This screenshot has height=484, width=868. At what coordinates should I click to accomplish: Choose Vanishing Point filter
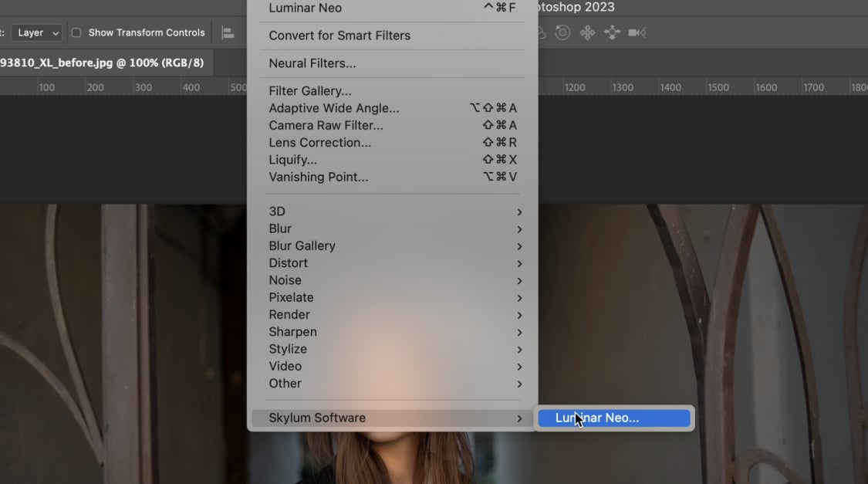click(393, 177)
